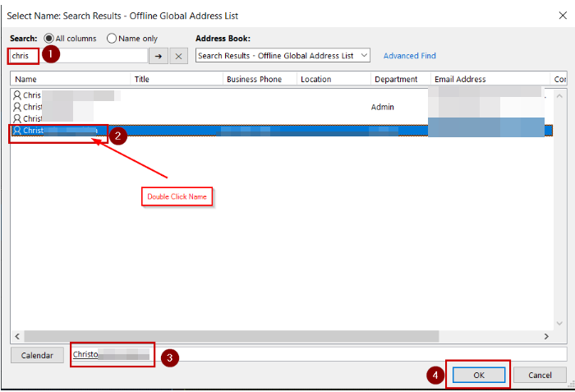Click the contact icon of second result row

[x=17, y=107]
